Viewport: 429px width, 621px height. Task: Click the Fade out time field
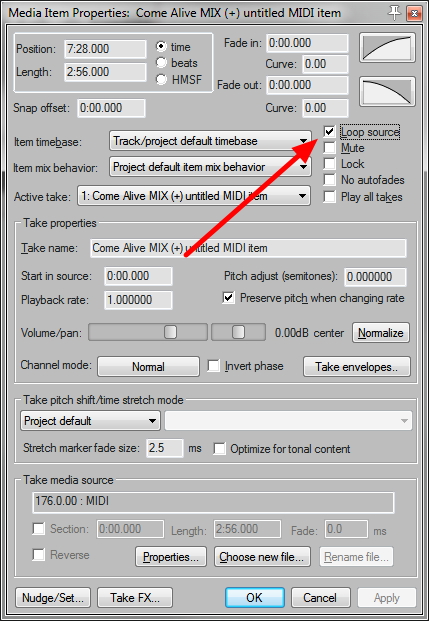tap(307, 85)
